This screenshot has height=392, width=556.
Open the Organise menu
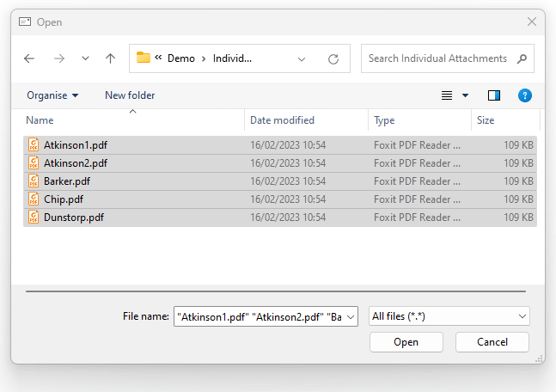tap(52, 95)
